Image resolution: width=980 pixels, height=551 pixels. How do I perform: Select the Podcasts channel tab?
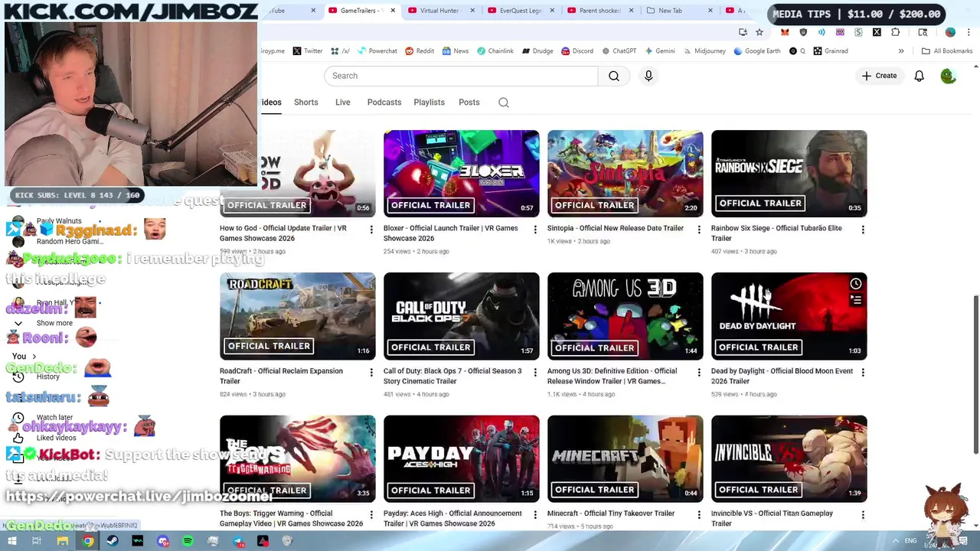click(384, 103)
